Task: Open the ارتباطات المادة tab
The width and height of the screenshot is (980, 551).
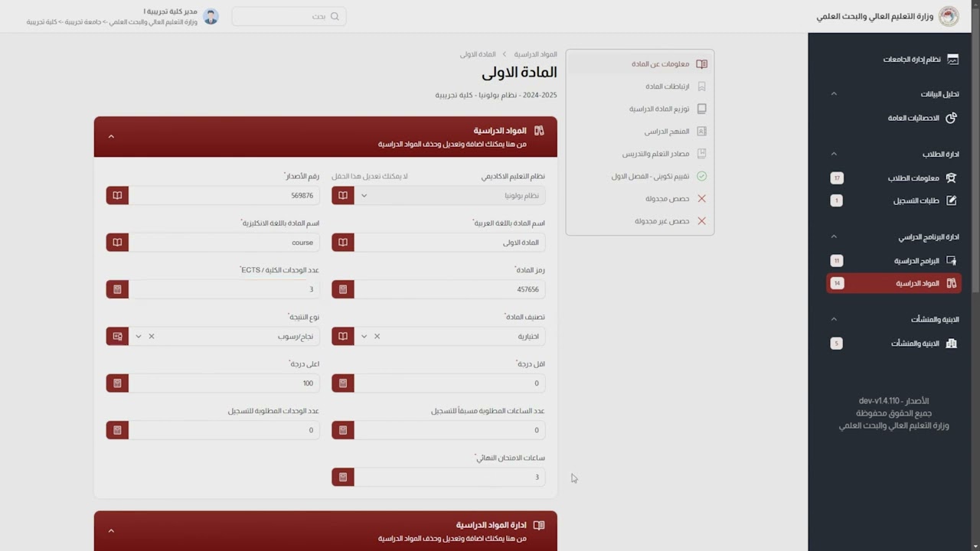Action: coord(640,86)
